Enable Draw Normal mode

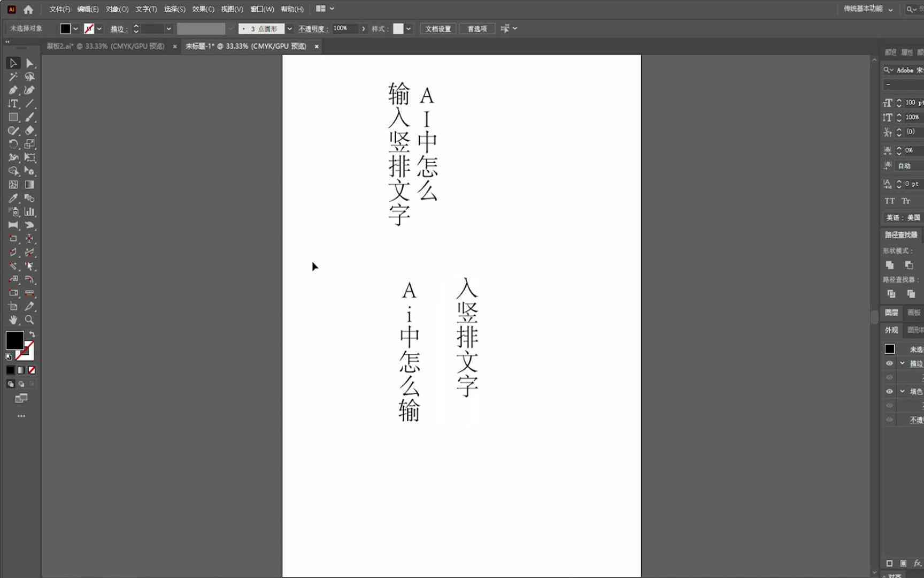pyautogui.click(x=10, y=384)
